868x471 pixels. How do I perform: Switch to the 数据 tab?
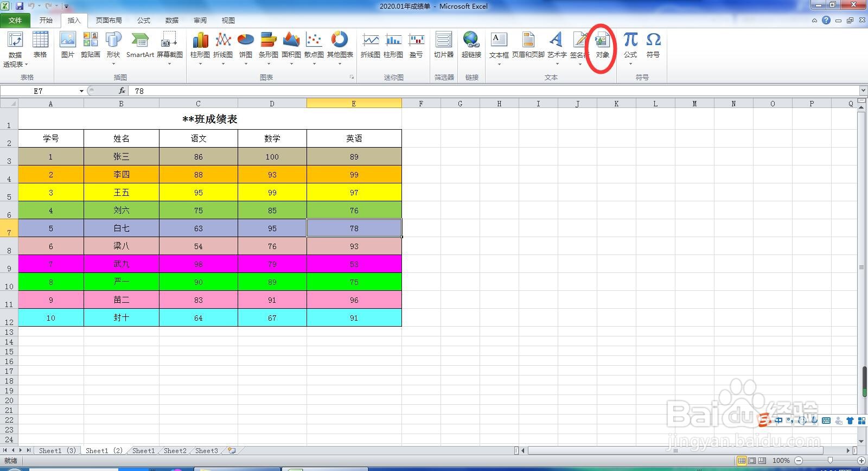click(x=172, y=20)
